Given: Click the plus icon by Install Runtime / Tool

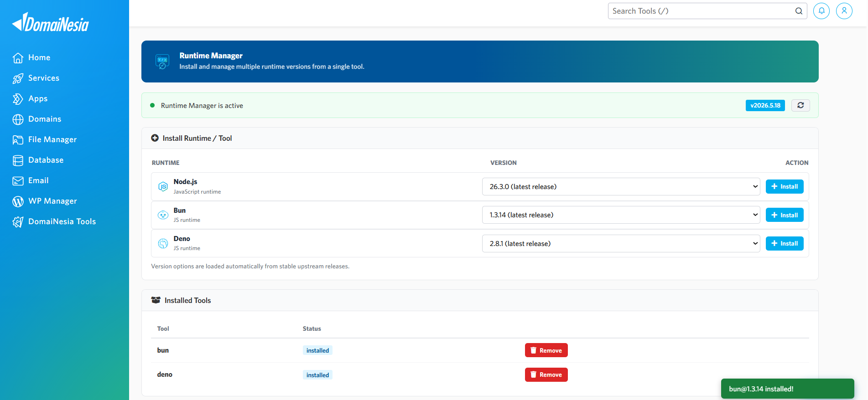Looking at the screenshot, I should 155,138.
